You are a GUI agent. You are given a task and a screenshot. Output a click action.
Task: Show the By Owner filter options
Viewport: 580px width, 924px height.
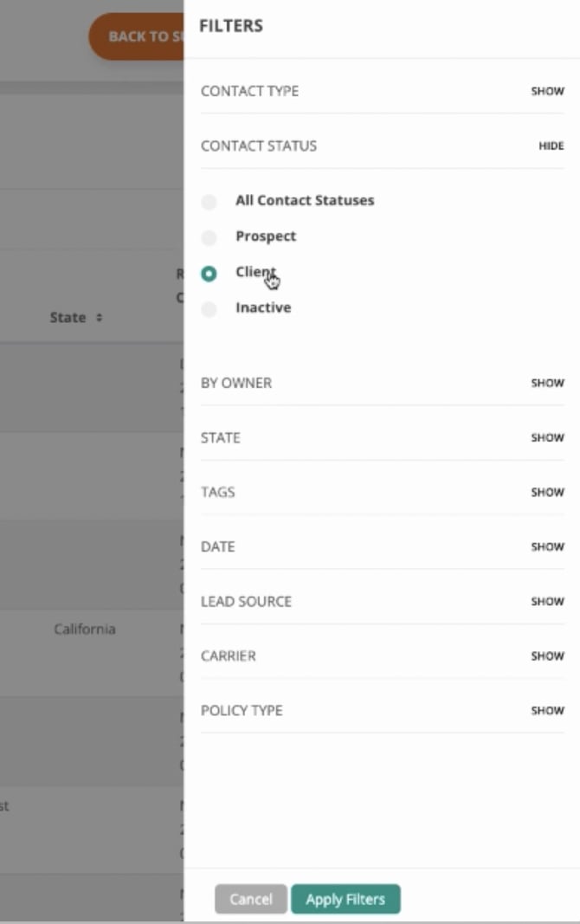pyautogui.click(x=547, y=383)
